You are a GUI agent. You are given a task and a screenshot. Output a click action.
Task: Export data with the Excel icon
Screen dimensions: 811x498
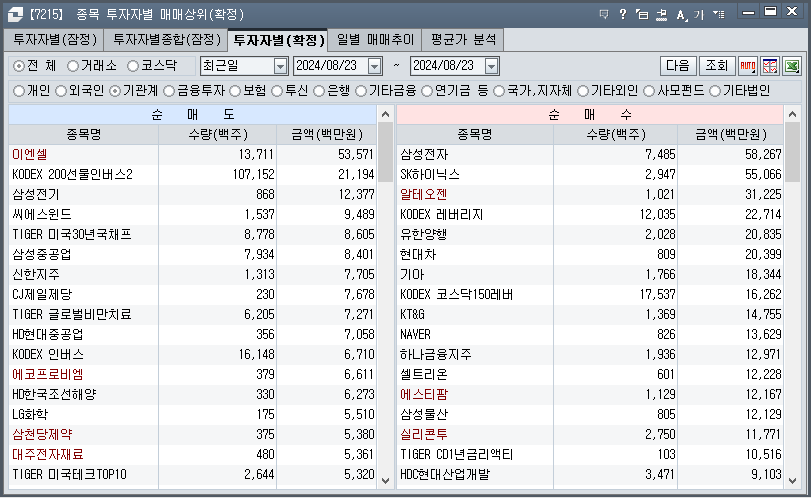[x=792, y=66]
